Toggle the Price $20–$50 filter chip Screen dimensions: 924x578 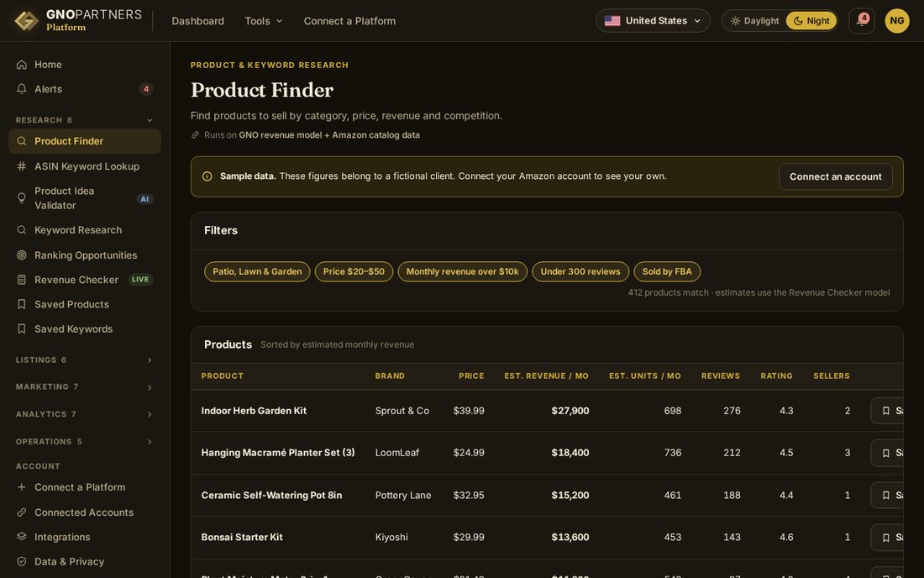[x=354, y=271]
